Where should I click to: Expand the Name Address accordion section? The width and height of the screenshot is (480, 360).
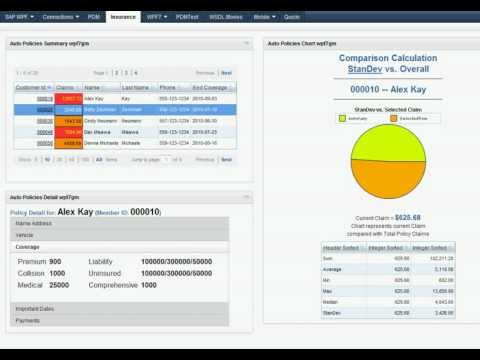[x=119, y=223]
